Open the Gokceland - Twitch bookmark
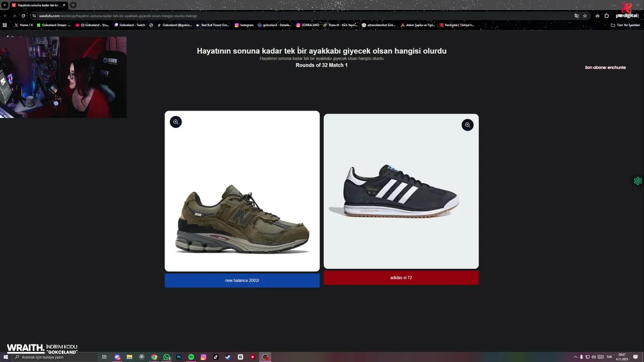The width and height of the screenshot is (644, 362). (x=130, y=25)
